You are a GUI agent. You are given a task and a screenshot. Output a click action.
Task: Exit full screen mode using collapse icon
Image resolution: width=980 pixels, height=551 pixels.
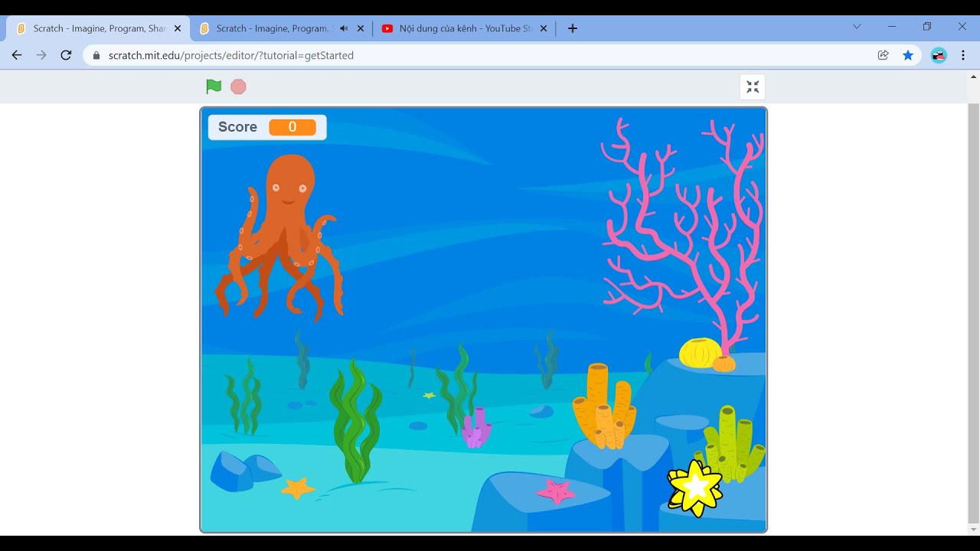click(753, 87)
